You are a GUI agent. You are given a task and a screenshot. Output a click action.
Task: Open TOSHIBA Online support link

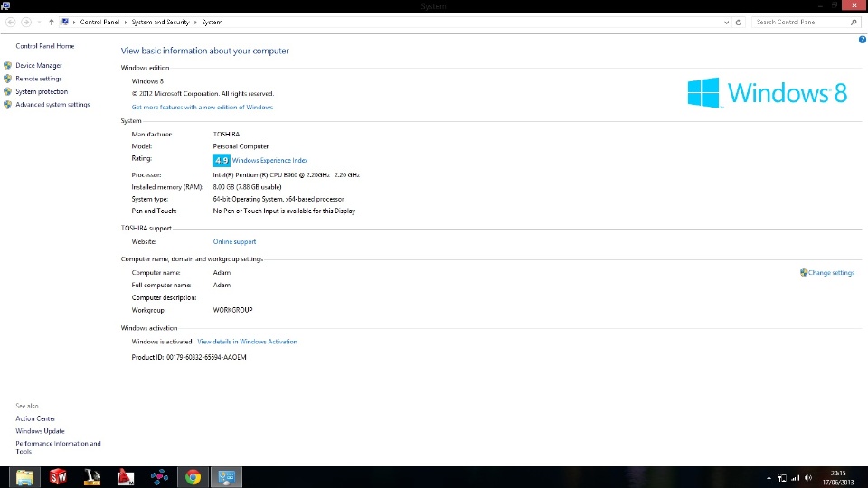[x=235, y=242]
